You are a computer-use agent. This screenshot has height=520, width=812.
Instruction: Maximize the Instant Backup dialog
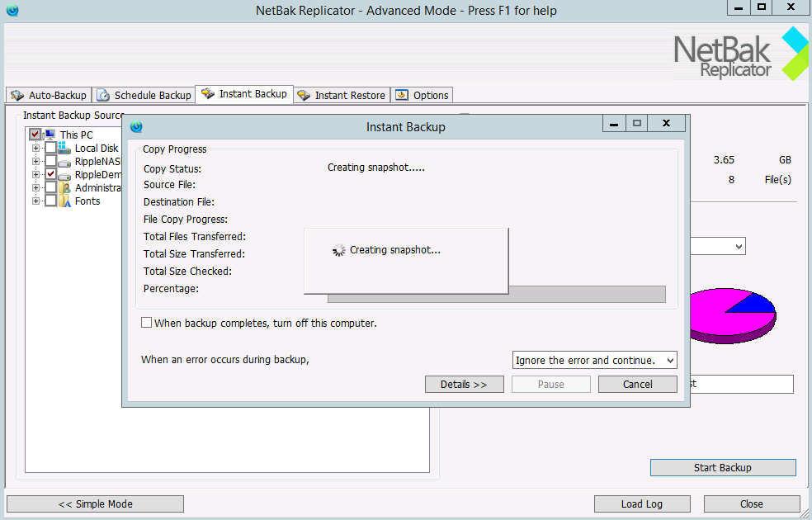pyautogui.click(x=638, y=123)
